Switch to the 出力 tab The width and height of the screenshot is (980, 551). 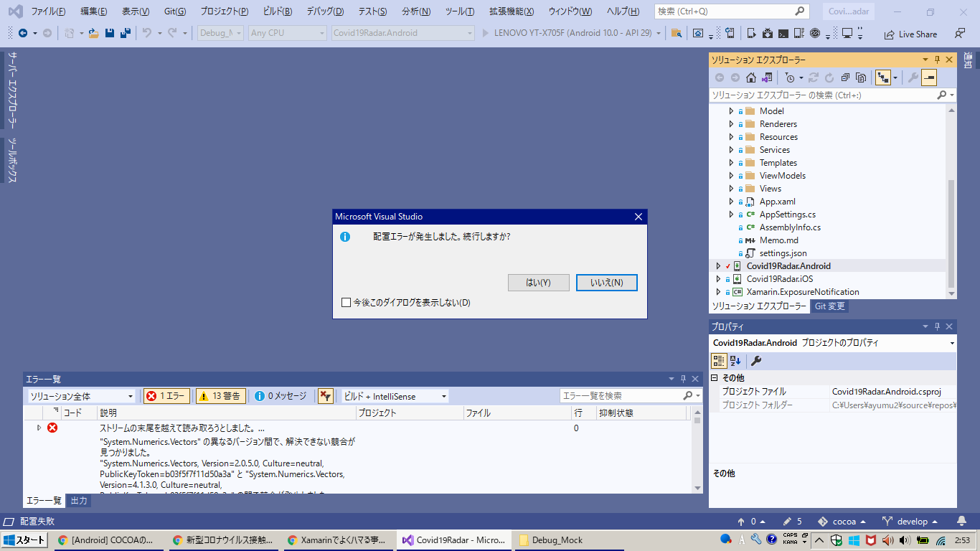(78, 500)
